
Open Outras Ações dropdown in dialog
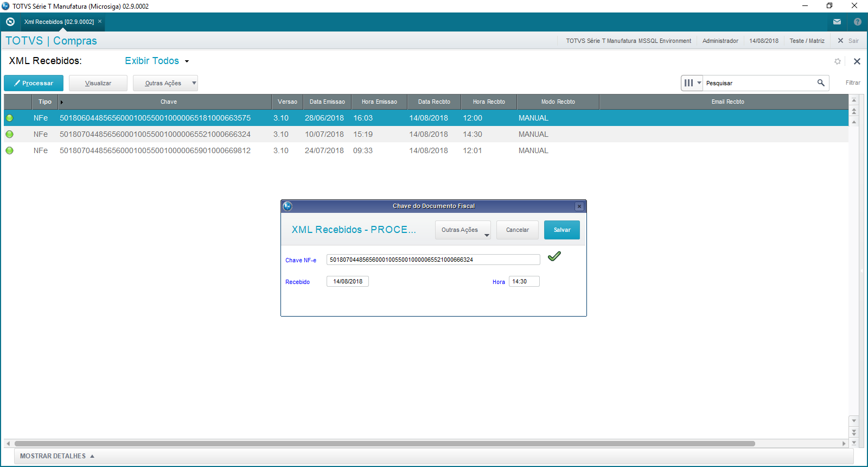[x=462, y=230]
